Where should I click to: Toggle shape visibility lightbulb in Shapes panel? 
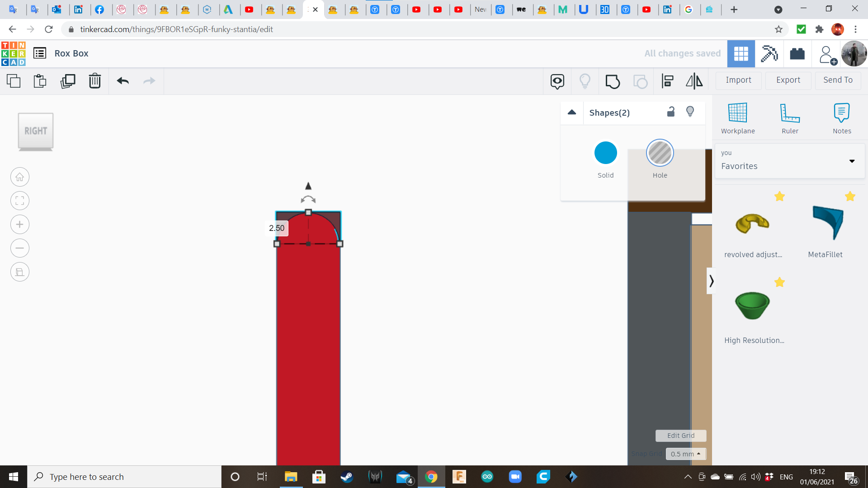tap(690, 112)
